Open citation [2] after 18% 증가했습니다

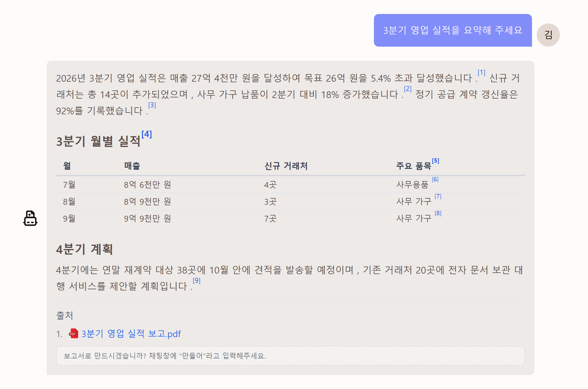pyautogui.click(x=408, y=89)
